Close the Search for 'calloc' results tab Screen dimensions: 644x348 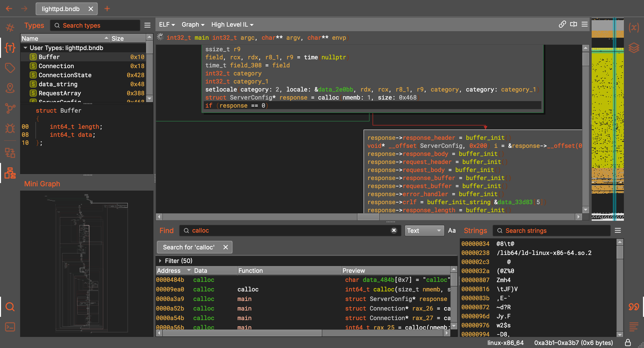(x=226, y=247)
